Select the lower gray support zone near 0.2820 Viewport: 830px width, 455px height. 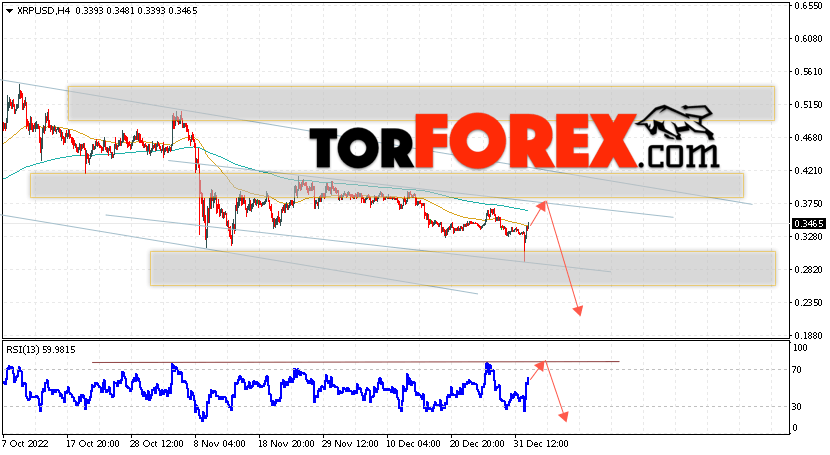(463, 268)
